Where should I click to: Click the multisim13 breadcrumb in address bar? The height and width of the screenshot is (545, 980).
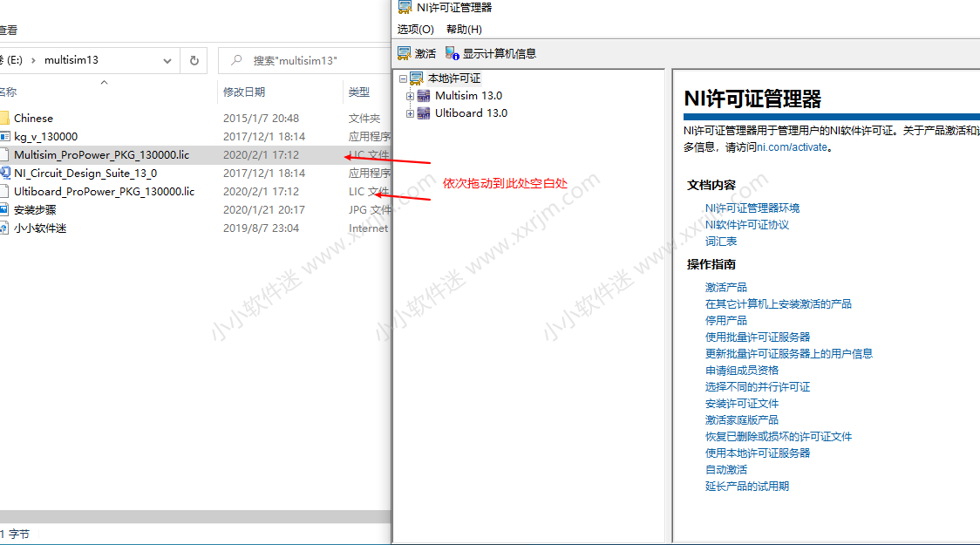(71, 60)
